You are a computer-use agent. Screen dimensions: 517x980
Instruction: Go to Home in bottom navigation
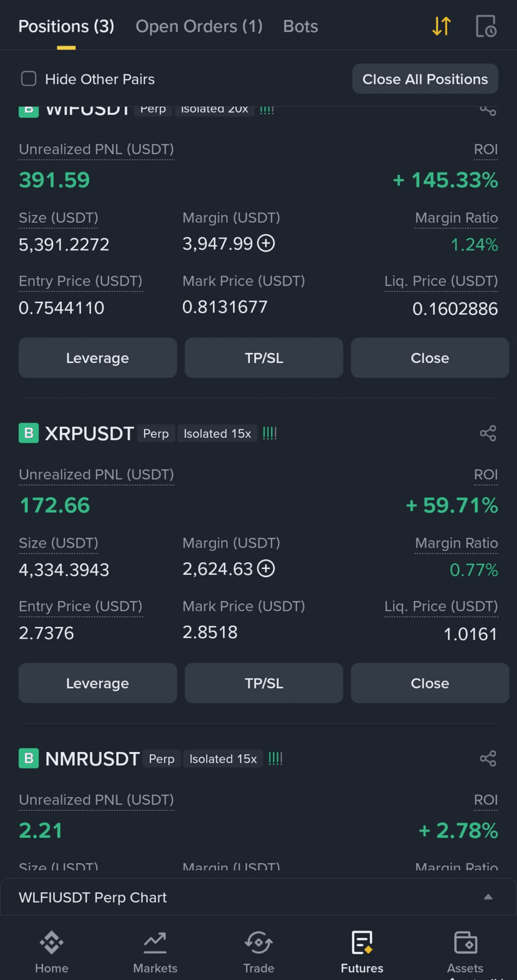click(52, 952)
